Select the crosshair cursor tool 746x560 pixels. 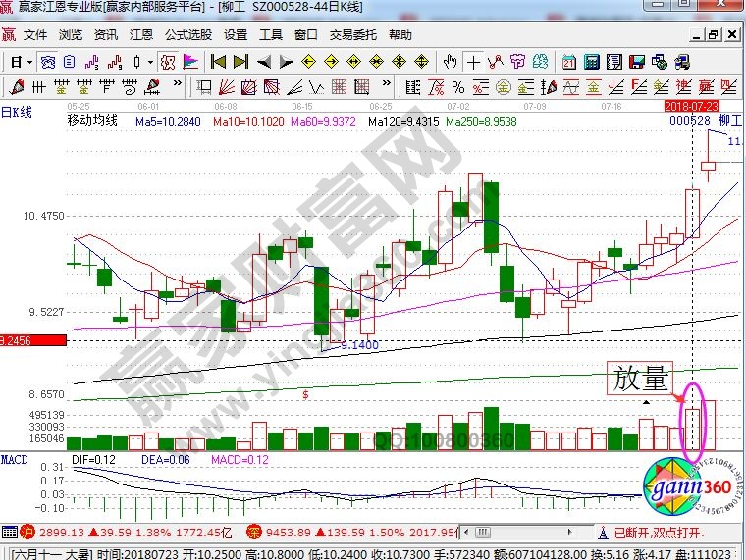click(x=474, y=62)
